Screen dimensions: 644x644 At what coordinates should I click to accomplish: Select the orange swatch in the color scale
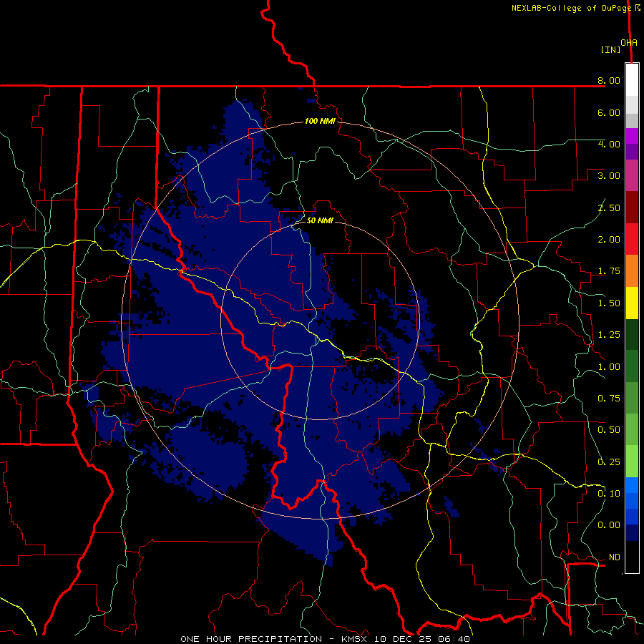tap(632, 271)
